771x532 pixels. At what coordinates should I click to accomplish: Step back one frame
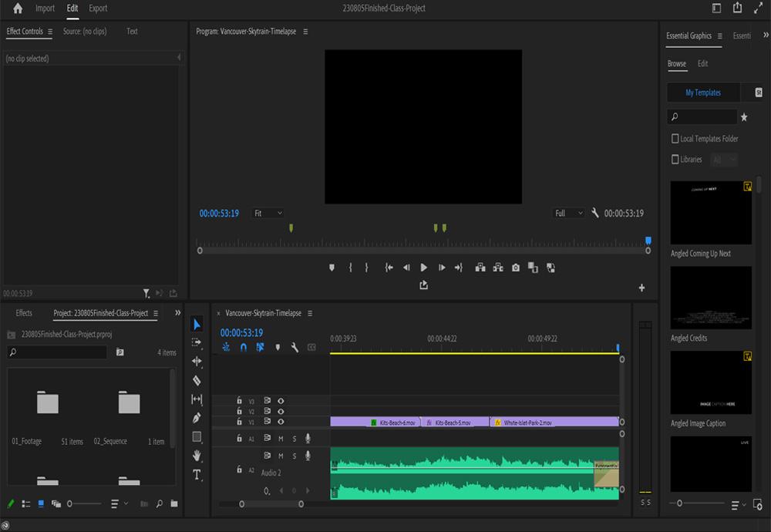click(x=406, y=268)
